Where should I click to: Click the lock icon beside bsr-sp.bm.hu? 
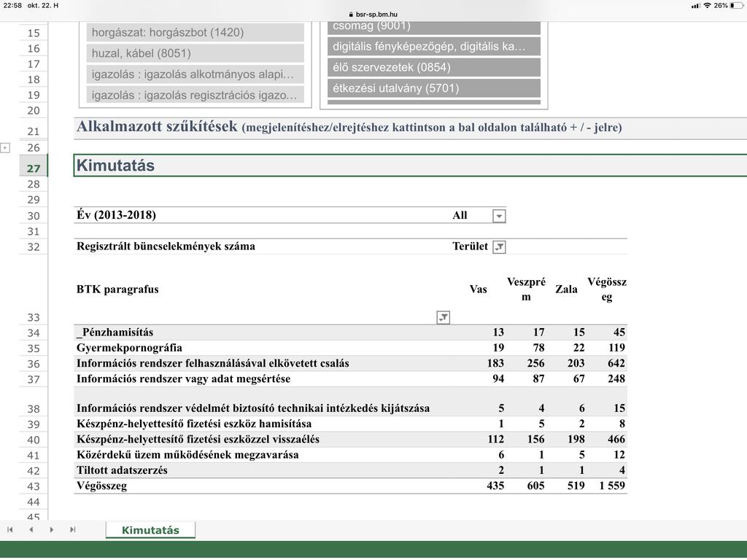pos(351,15)
